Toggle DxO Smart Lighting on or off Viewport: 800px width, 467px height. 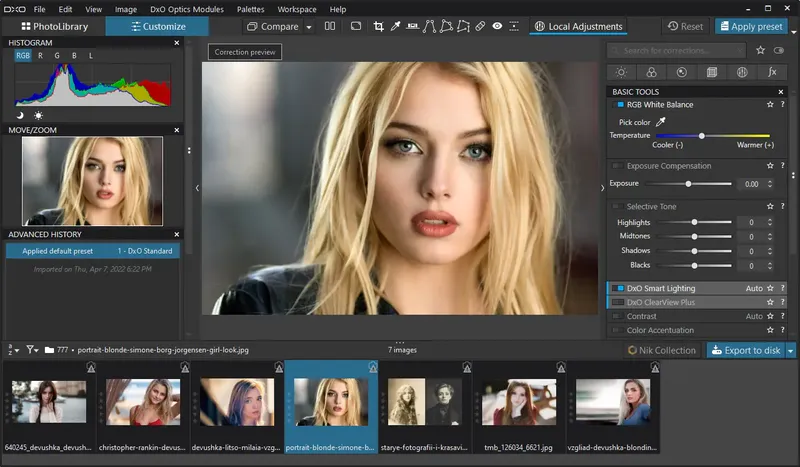point(618,288)
